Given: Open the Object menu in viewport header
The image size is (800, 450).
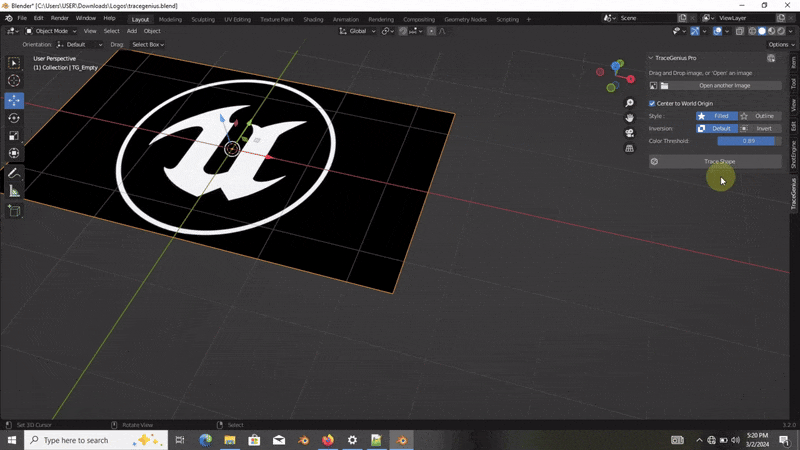Looking at the screenshot, I should click(152, 31).
